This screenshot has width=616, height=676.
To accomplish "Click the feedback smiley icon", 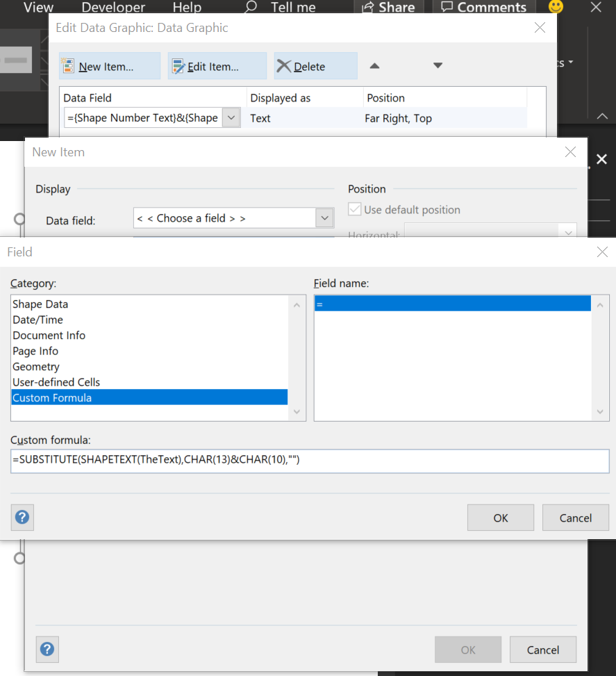I will point(555,7).
